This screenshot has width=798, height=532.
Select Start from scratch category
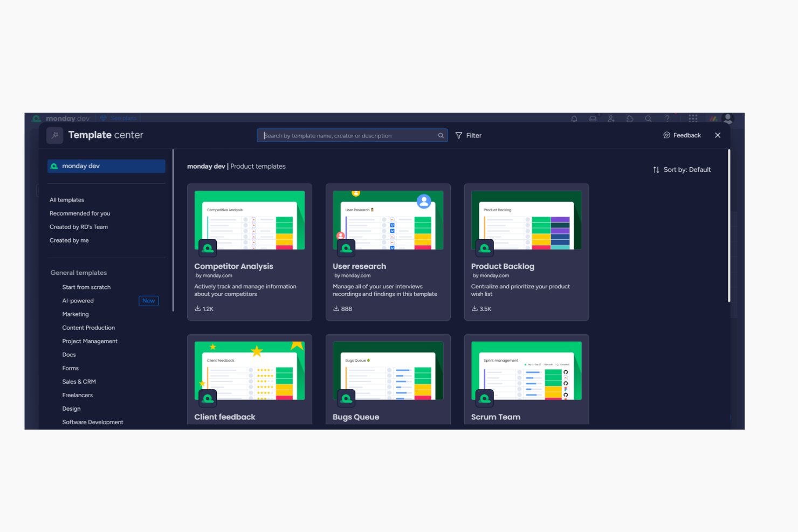pos(86,287)
